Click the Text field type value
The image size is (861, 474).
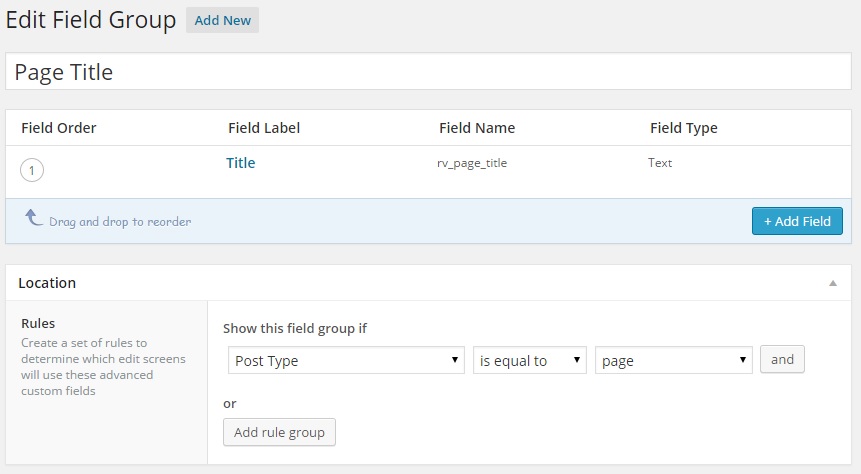point(660,162)
